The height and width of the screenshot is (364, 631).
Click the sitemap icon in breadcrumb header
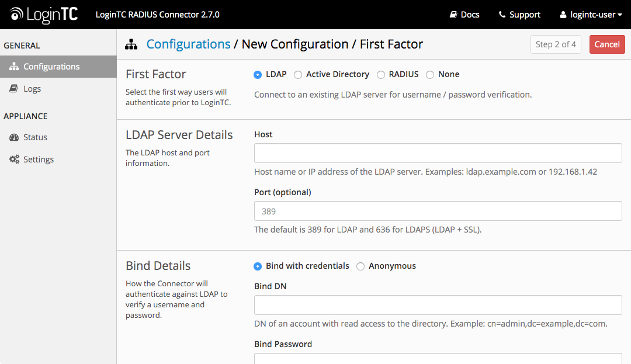coord(131,44)
